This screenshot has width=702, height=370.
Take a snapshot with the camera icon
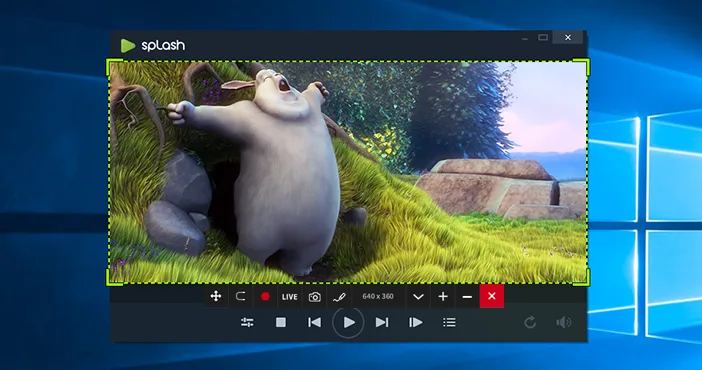pyautogui.click(x=315, y=297)
